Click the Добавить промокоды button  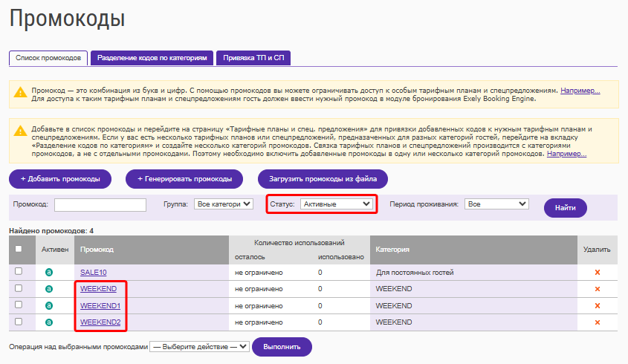(60, 179)
